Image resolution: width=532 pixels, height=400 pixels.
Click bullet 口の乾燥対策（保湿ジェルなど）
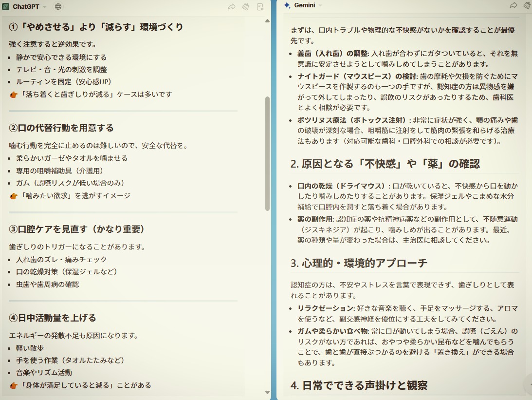click(x=67, y=272)
